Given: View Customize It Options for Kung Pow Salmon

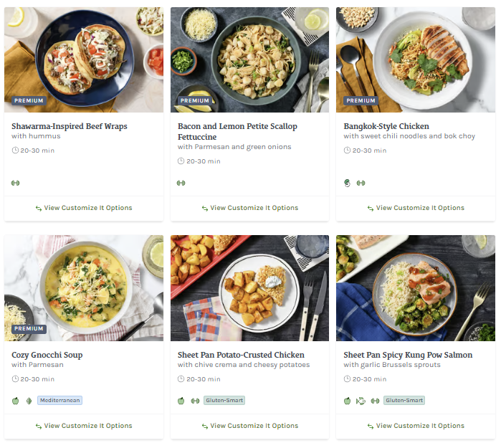Looking at the screenshot, I should [x=416, y=426].
